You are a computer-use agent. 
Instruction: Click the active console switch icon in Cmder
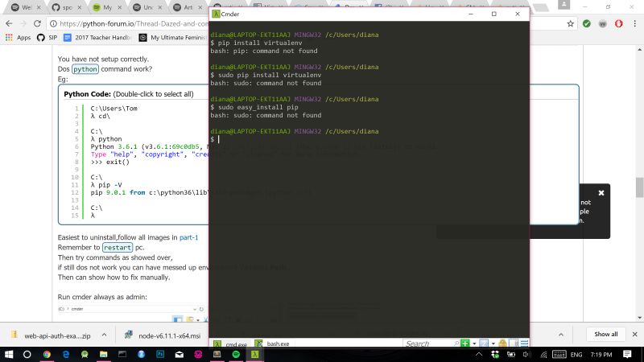pyautogui.click(x=484, y=343)
